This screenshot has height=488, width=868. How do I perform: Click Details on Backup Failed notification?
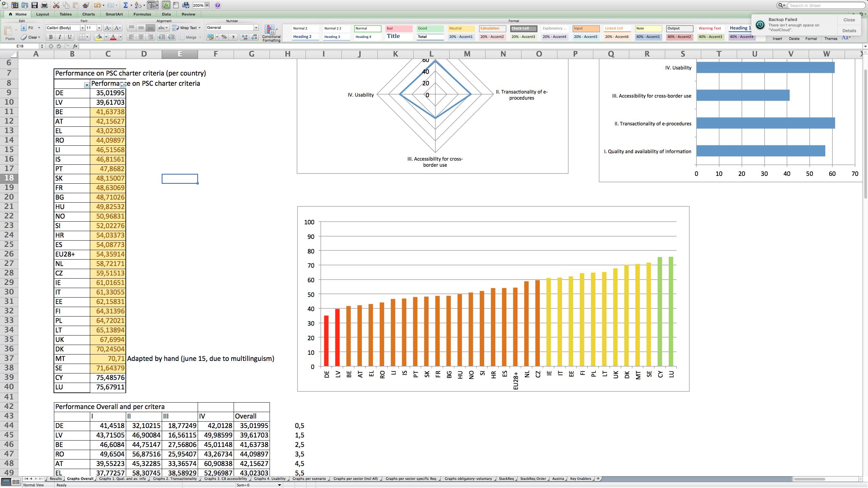pos(849,30)
